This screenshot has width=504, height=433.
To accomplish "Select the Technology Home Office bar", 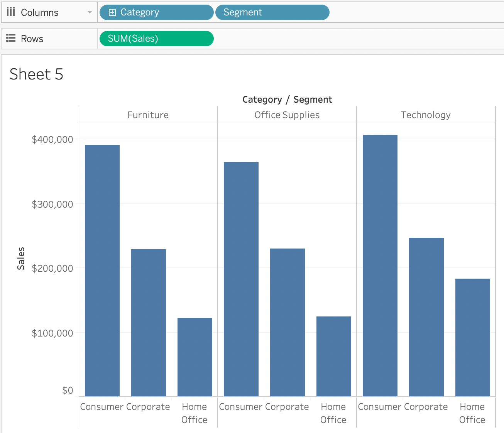I will 472,337.
